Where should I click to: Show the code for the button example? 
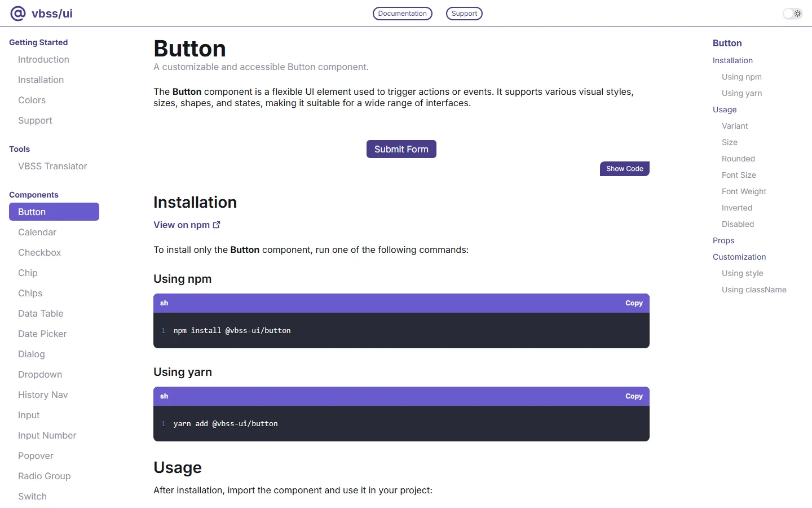[625, 169]
